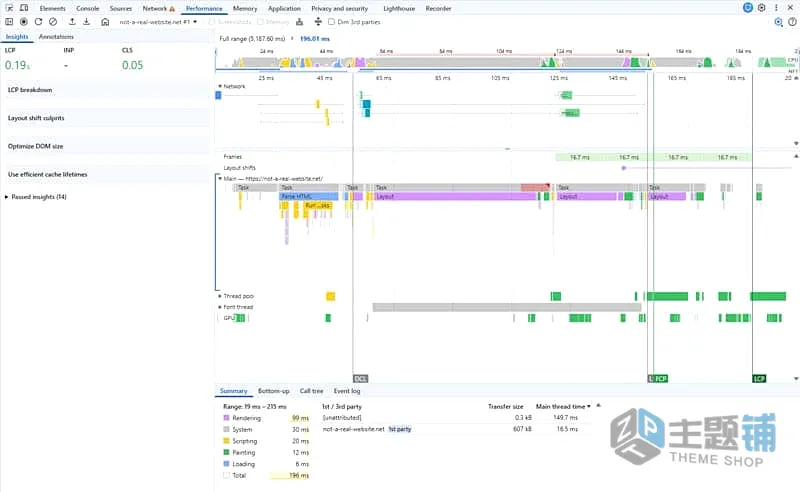800x492 pixels.
Task: Select the Insights sidebar tab
Action: click(x=17, y=37)
